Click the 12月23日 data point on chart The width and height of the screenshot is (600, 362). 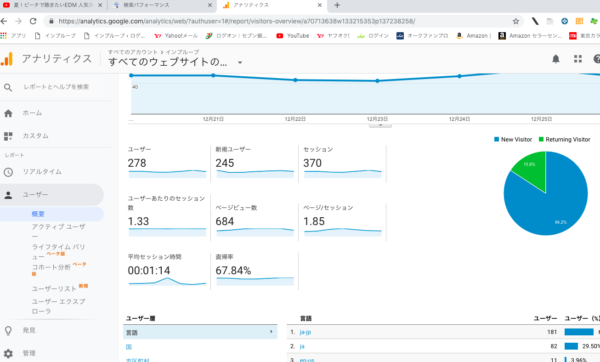coord(377,81)
